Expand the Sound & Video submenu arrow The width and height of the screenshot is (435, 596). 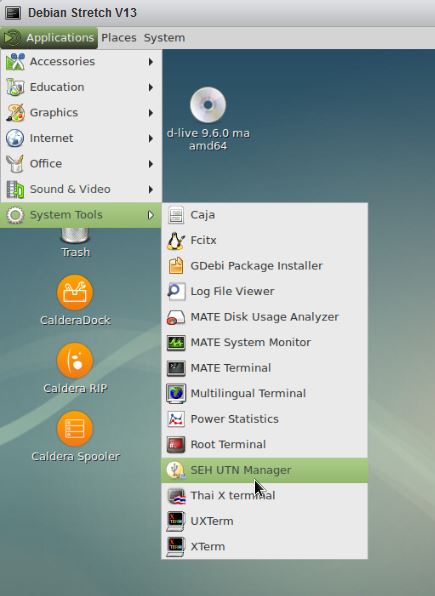(x=151, y=189)
